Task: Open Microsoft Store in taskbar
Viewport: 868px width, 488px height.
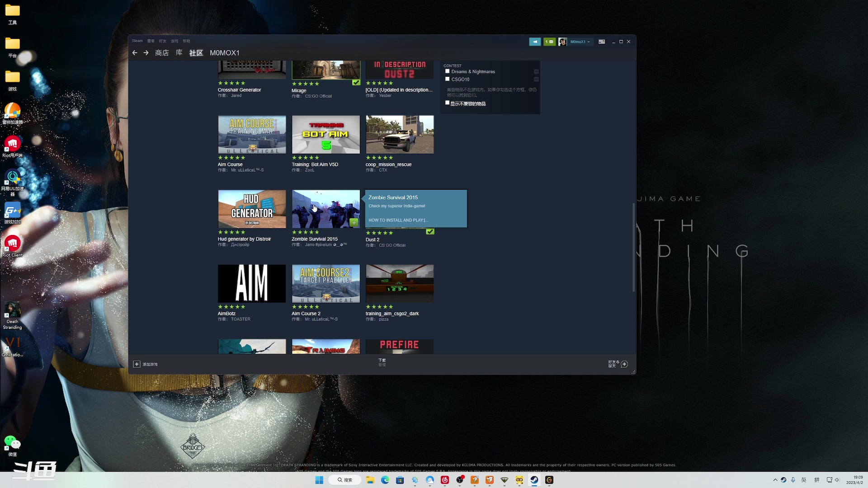Action: point(400,480)
